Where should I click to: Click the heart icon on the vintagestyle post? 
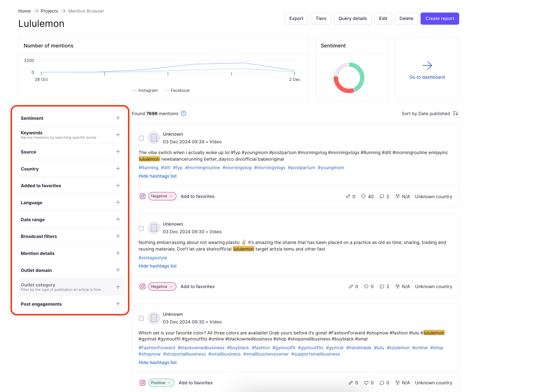coord(366,286)
